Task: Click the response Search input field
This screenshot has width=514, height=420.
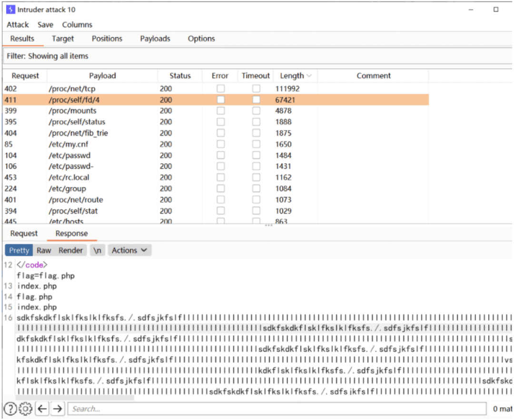Action: (x=277, y=409)
